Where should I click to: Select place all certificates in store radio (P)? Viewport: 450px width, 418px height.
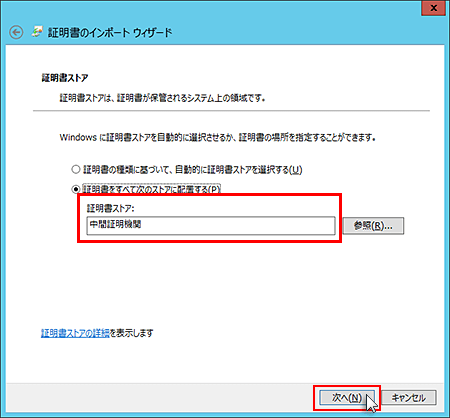(76, 189)
